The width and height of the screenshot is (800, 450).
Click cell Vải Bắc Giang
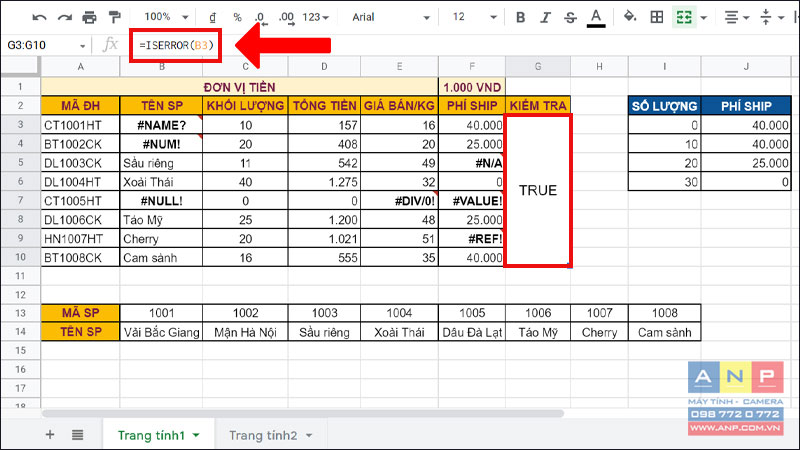(161, 332)
